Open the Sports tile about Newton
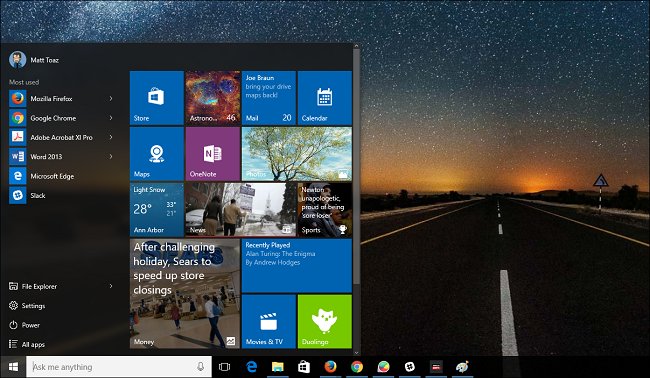 (325, 210)
